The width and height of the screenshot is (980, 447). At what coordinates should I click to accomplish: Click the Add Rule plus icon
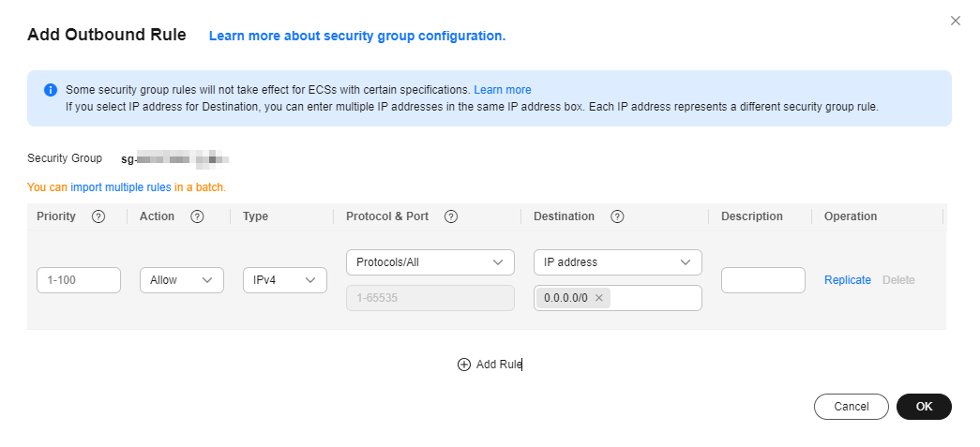click(x=464, y=365)
